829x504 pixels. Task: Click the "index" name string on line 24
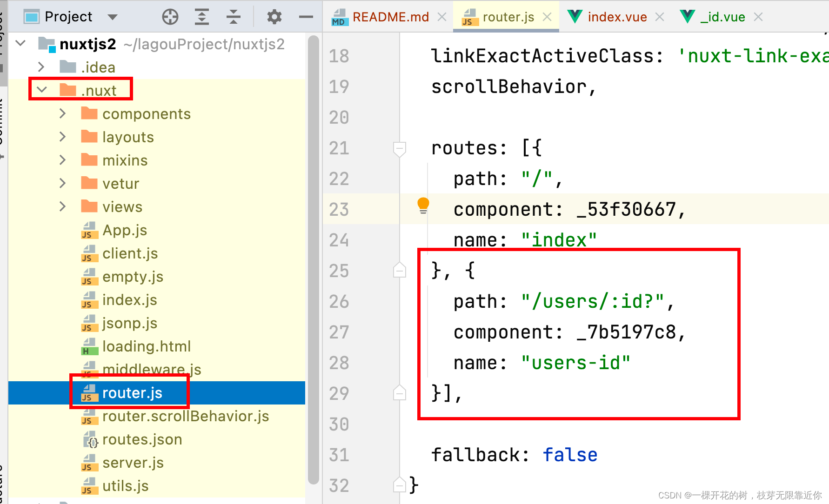coord(559,240)
